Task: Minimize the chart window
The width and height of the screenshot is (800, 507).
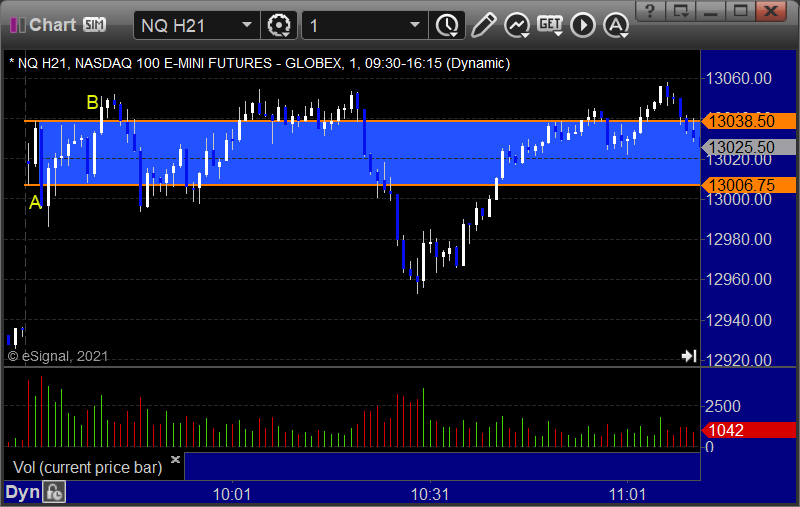Action: 710,10
